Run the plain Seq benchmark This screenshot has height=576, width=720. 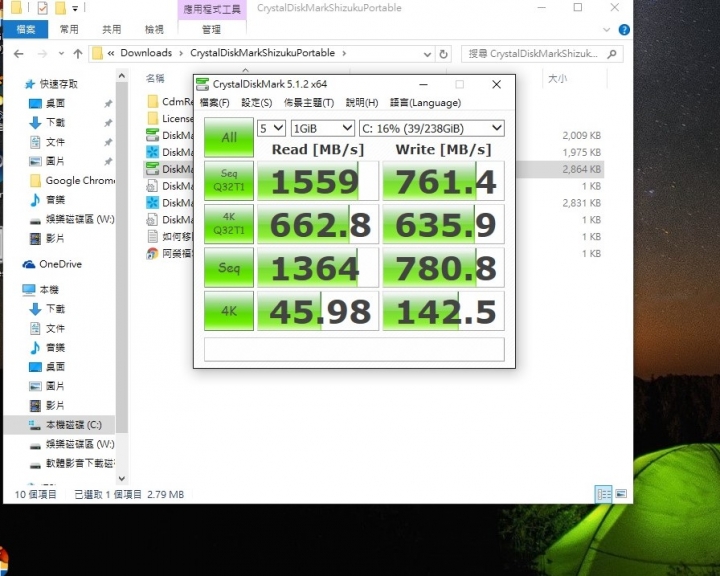click(x=229, y=267)
